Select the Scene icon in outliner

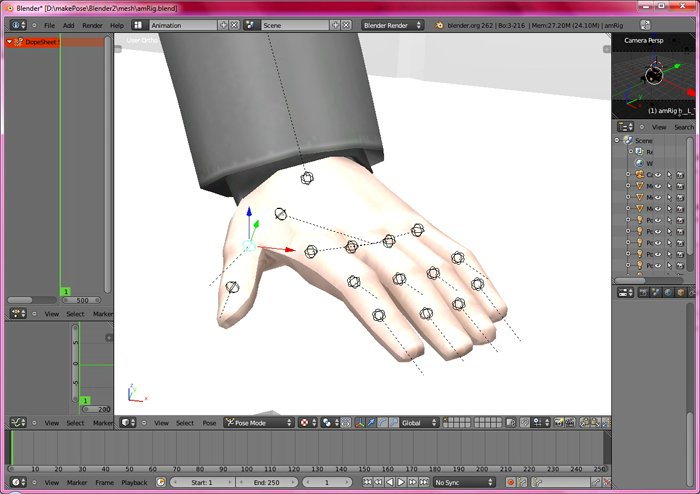point(628,140)
